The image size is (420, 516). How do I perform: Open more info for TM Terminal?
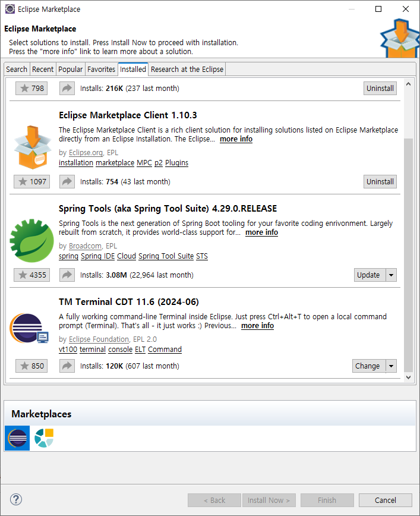(x=258, y=325)
